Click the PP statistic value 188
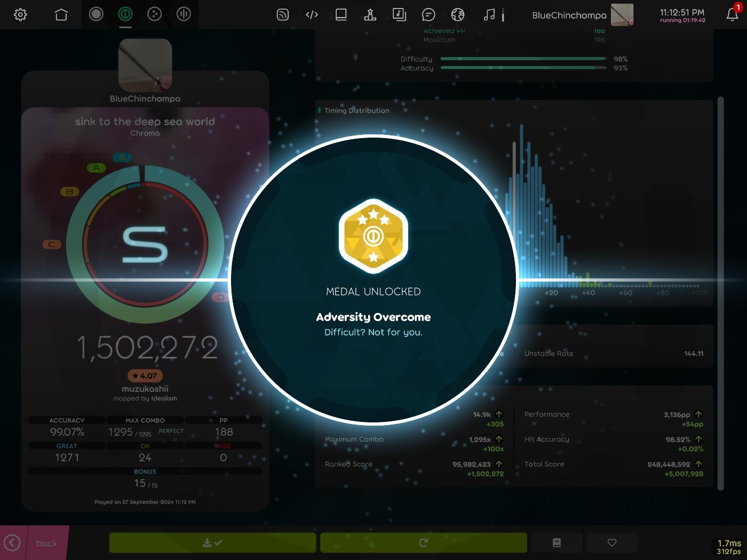 point(224,432)
